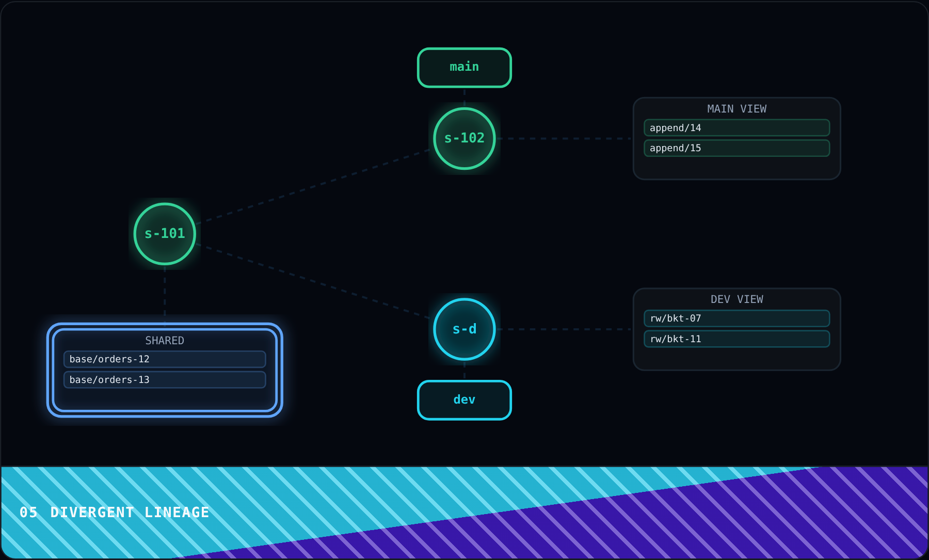Click the dashed link from s-102 to Main View
Screen dimensions: 929x560
tap(564, 138)
